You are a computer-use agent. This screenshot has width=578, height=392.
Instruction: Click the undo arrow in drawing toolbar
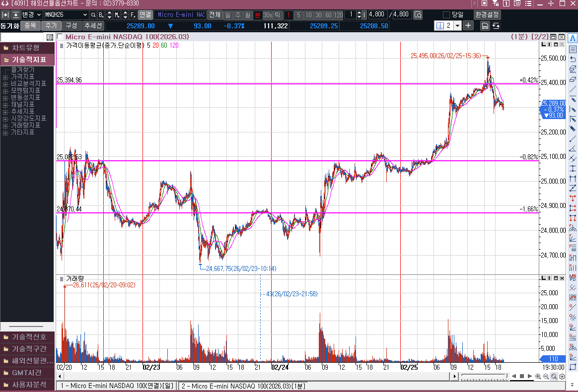point(573,59)
